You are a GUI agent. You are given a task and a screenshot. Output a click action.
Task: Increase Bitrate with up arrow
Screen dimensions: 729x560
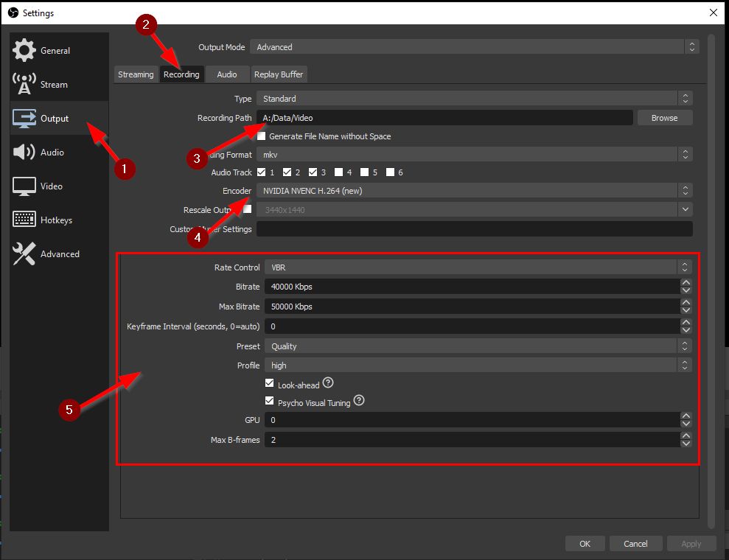click(x=686, y=283)
